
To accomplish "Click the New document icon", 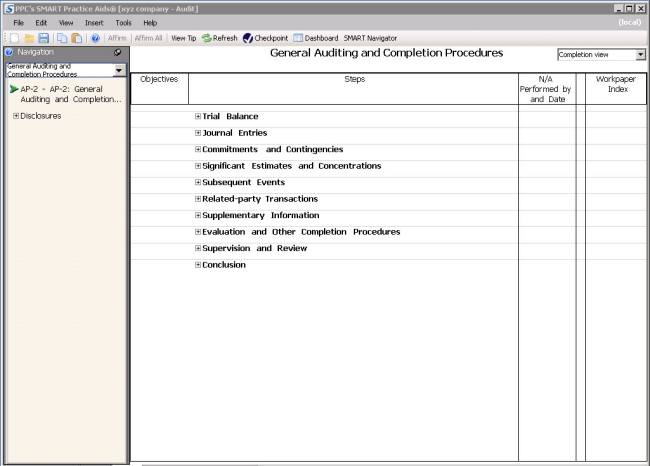I will (x=15, y=38).
